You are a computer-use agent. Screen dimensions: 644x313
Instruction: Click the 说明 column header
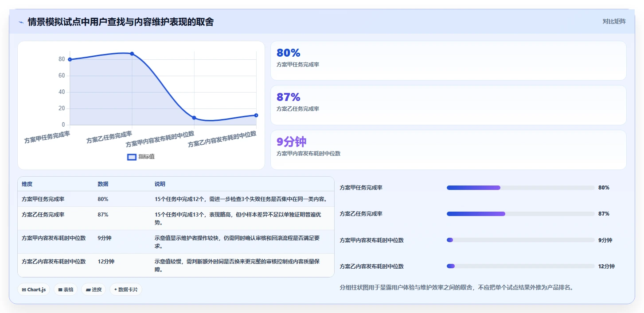click(160, 184)
